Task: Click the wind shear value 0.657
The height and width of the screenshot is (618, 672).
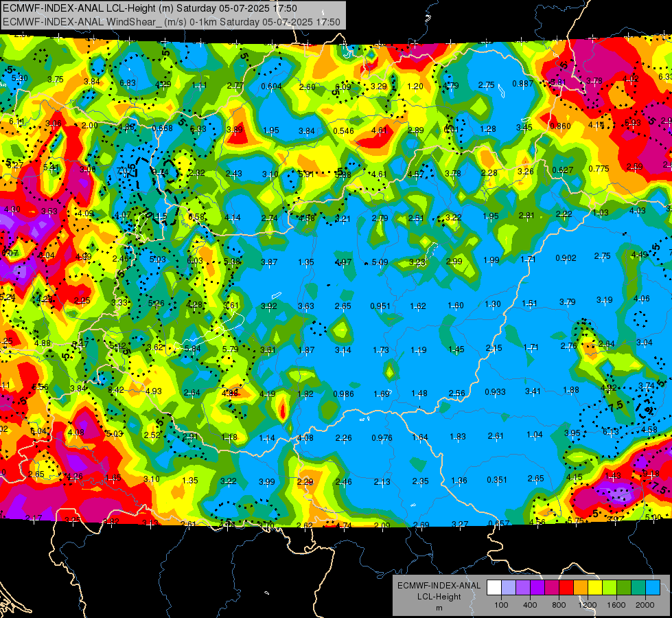Action: (499, 523)
